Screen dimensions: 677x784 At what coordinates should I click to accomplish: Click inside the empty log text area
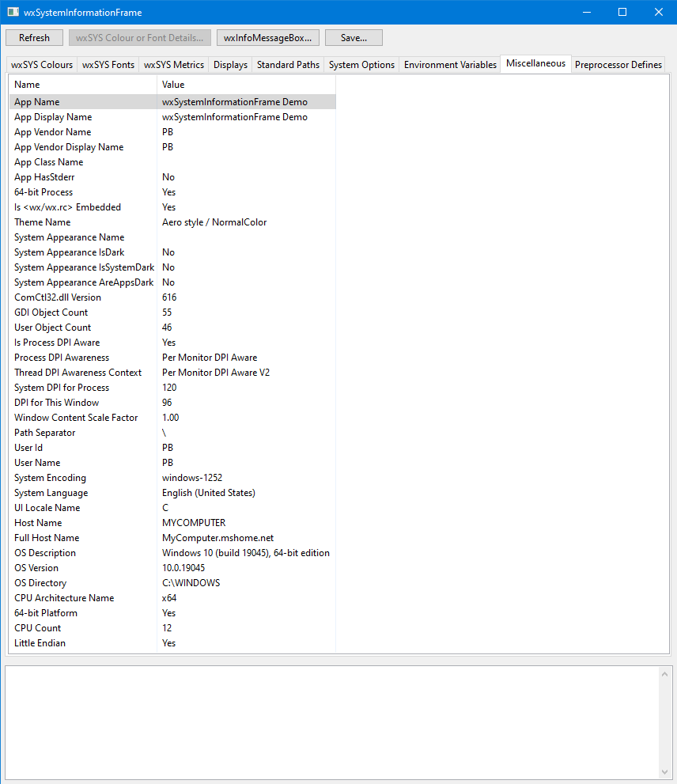click(x=332, y=722)
